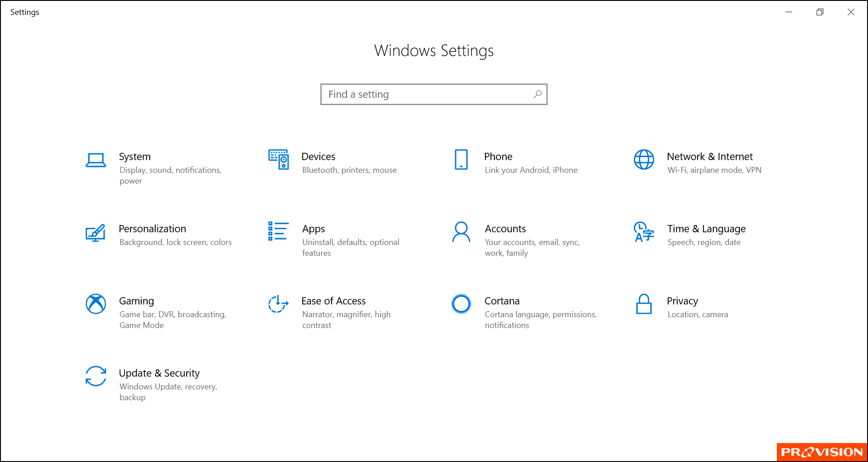
Task: Focus the Find a setting search field
Action: click(434, 94)
